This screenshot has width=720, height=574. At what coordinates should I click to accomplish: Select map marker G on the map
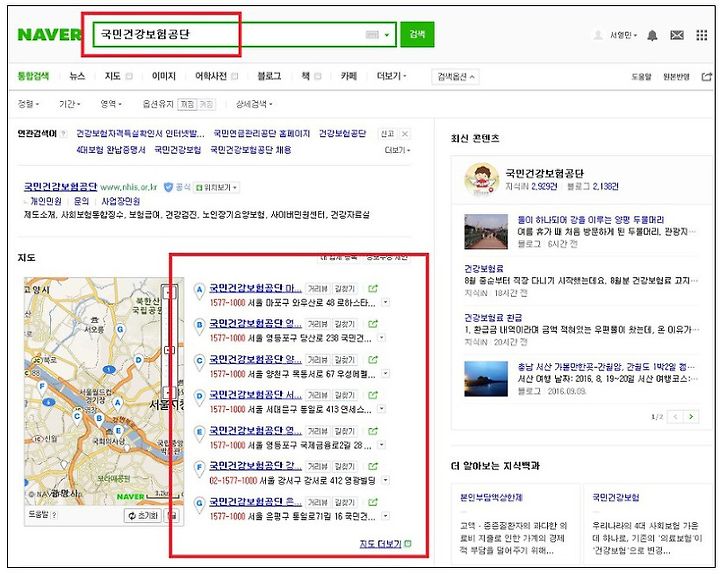tap(120, 331)
